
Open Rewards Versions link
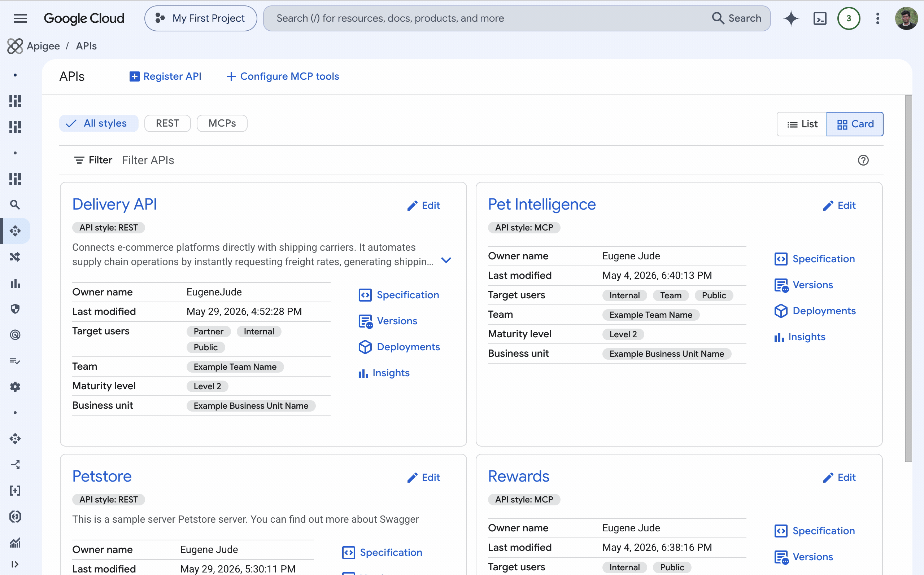(803, 557)
